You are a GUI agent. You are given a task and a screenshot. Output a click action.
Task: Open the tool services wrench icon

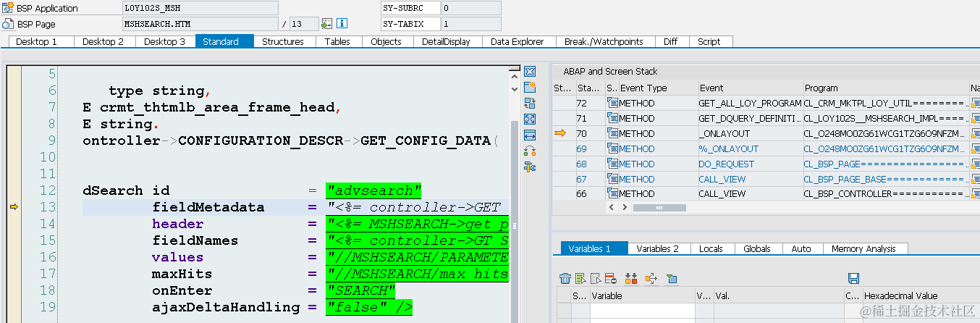click(x=529, y=167)
